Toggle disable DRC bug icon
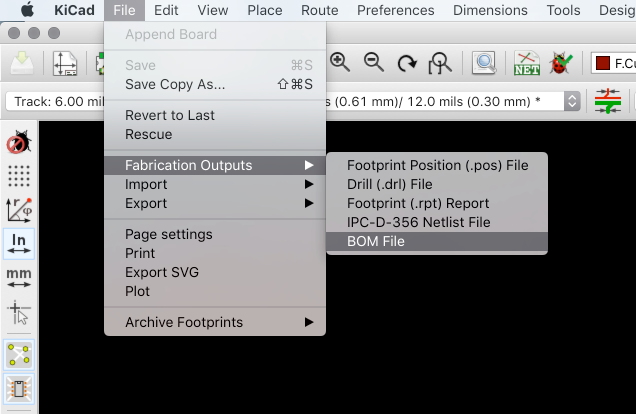Screen dimensions: 636x414 coord(19,142)
